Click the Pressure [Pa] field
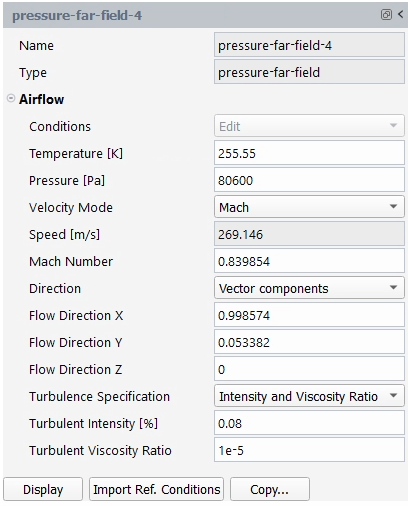This screenshot has height=506, width=408. pyautogui.click(x=309, y=180)
